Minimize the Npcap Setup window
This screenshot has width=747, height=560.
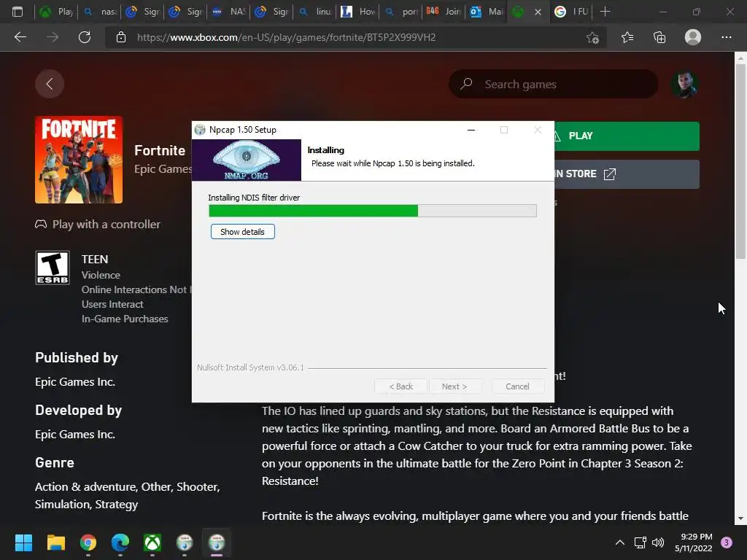[471, 130]
